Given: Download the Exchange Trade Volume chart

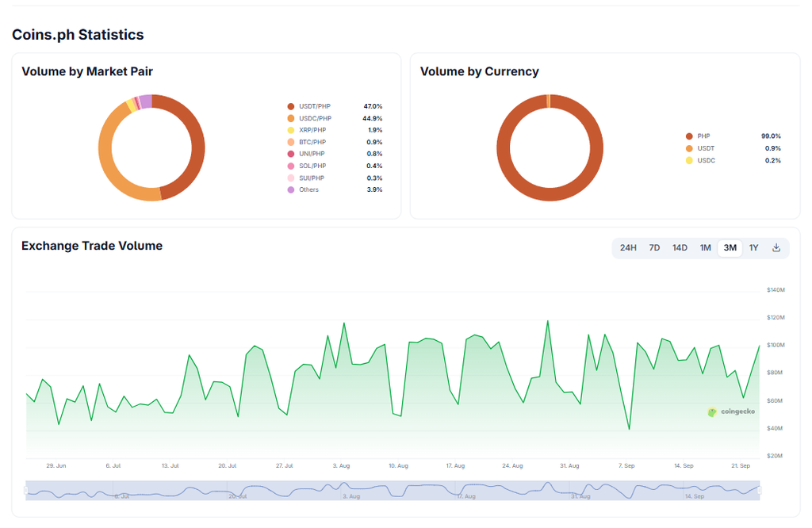Looking at the screenshot, I should pyautogui.click(x=776, y=247).
